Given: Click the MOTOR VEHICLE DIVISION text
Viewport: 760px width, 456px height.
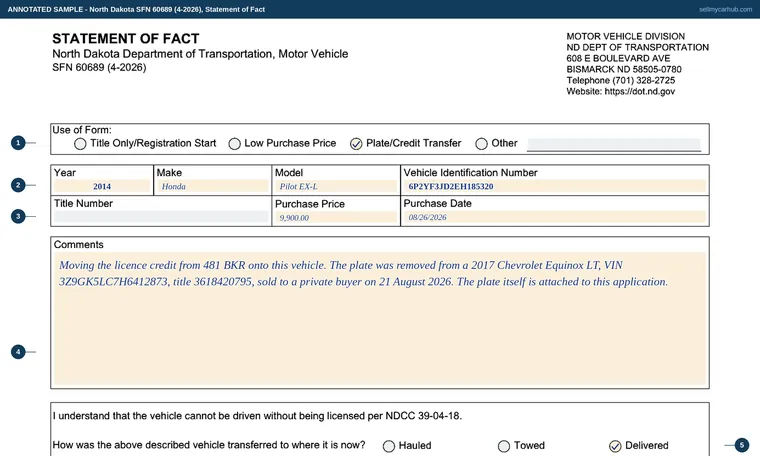Looking at the screenshot, I should tap(625, 36).
